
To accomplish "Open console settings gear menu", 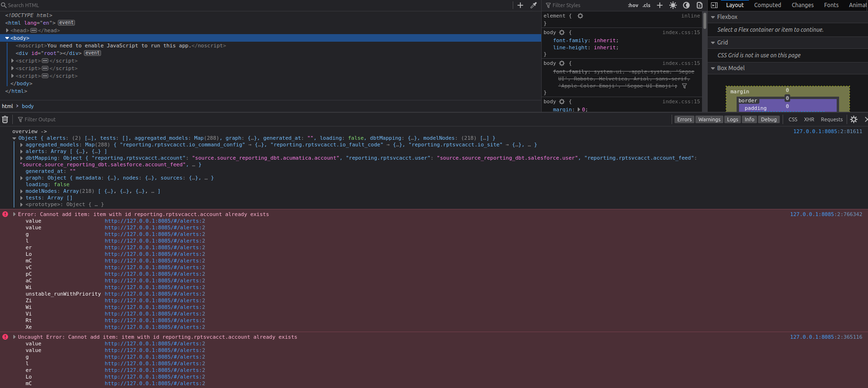I will coord(854,119).
